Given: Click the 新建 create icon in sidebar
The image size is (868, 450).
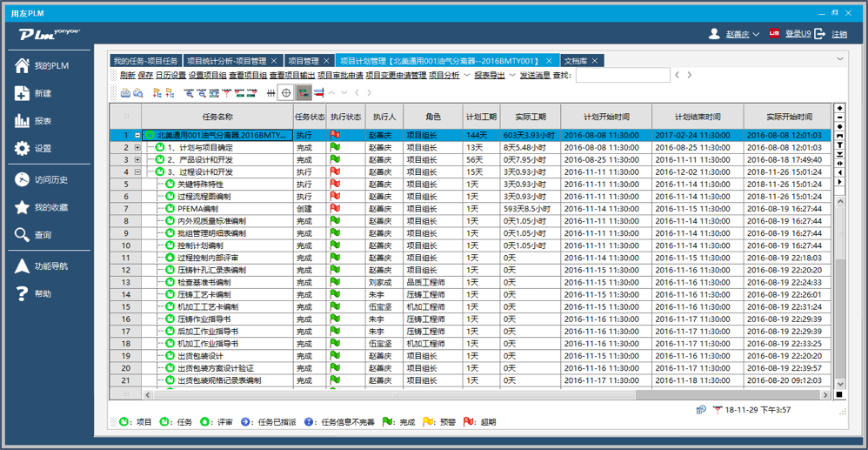Looking at the screenshot, I should 23,94.
